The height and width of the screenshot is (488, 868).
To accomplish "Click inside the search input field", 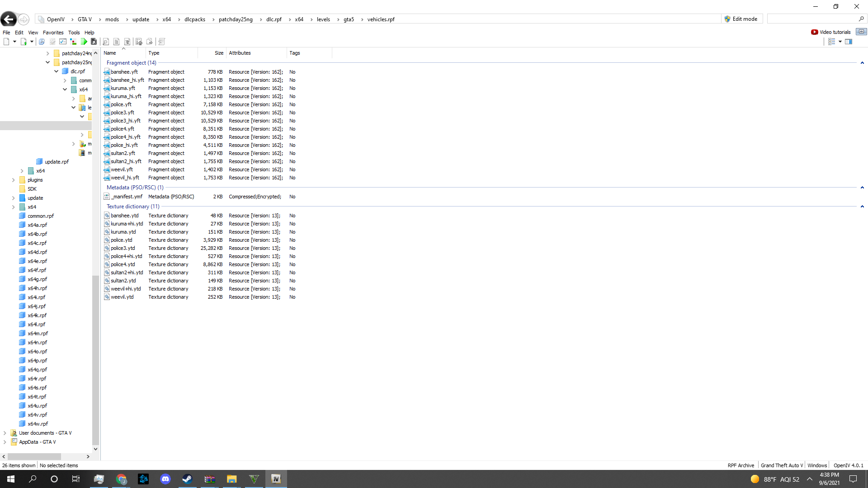I will 812,19.
